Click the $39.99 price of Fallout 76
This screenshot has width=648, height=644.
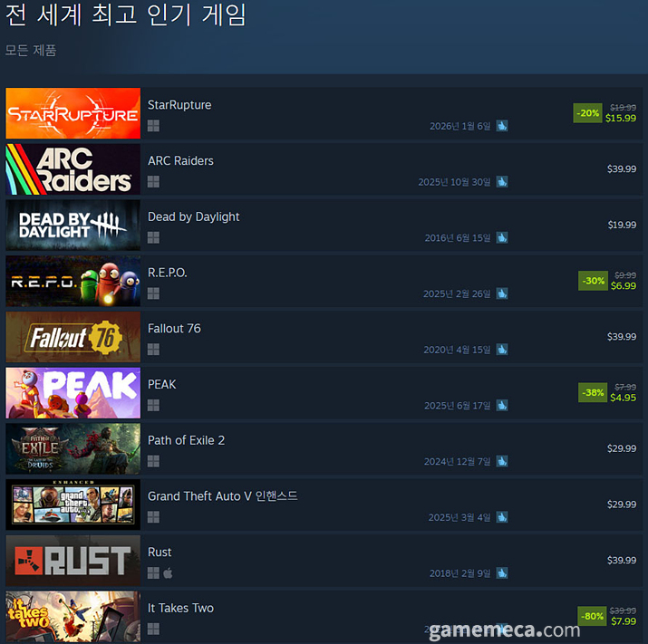point(622,337)
